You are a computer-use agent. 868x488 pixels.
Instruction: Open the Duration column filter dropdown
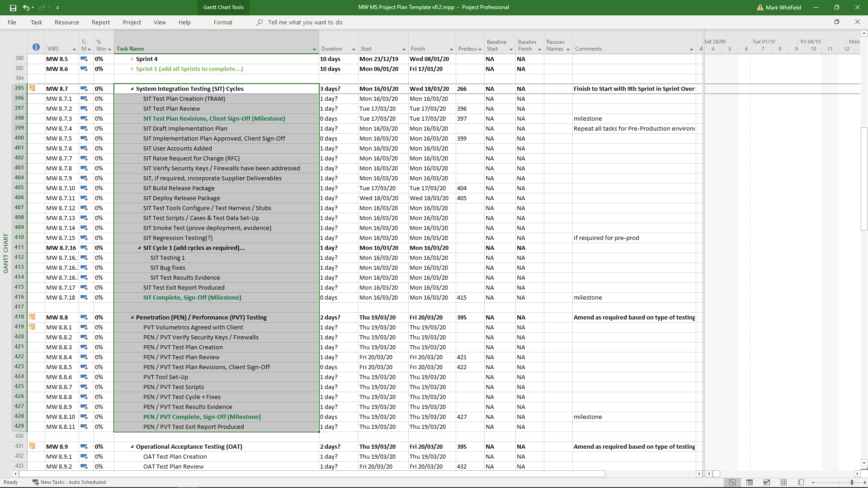tap(354, 49)
